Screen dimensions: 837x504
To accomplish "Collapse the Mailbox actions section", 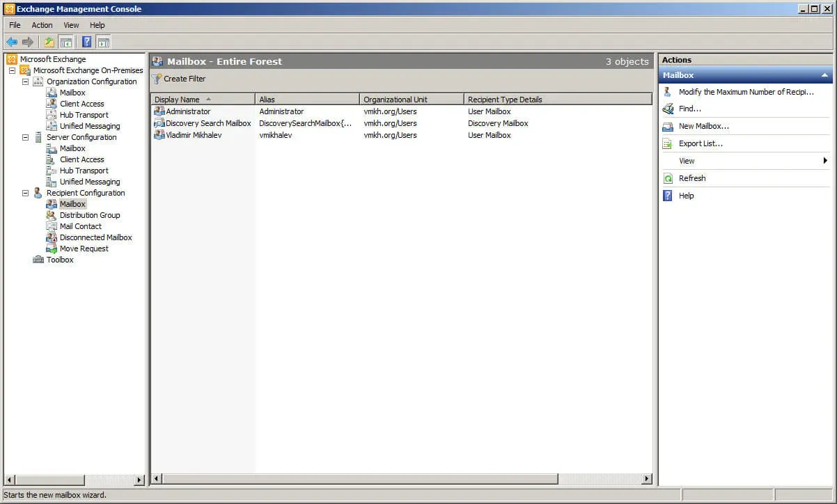I will tap(825, 75).
